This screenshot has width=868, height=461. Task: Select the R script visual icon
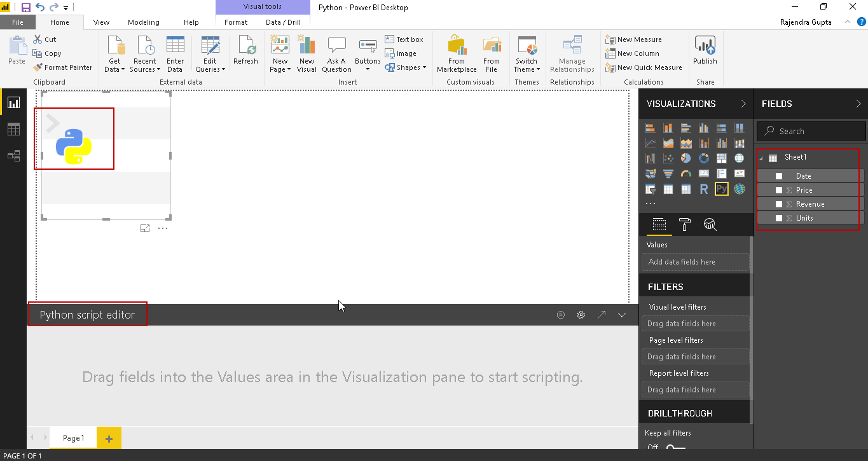[703, 189]
